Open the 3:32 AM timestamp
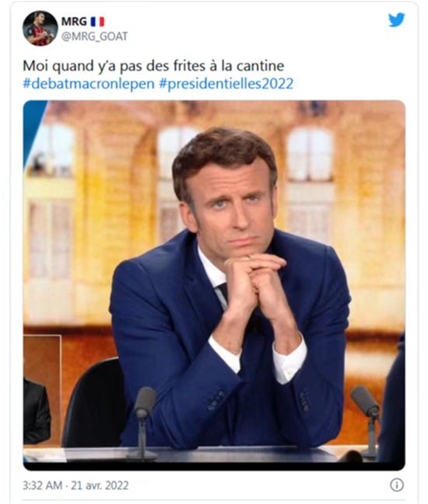The width and height of the screenshot is (428, 504). click(42, 485)
